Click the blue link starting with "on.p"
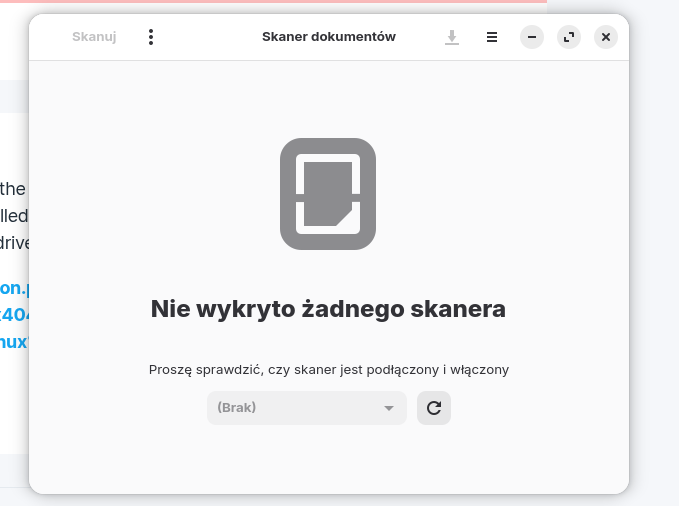 click(14, 288)
